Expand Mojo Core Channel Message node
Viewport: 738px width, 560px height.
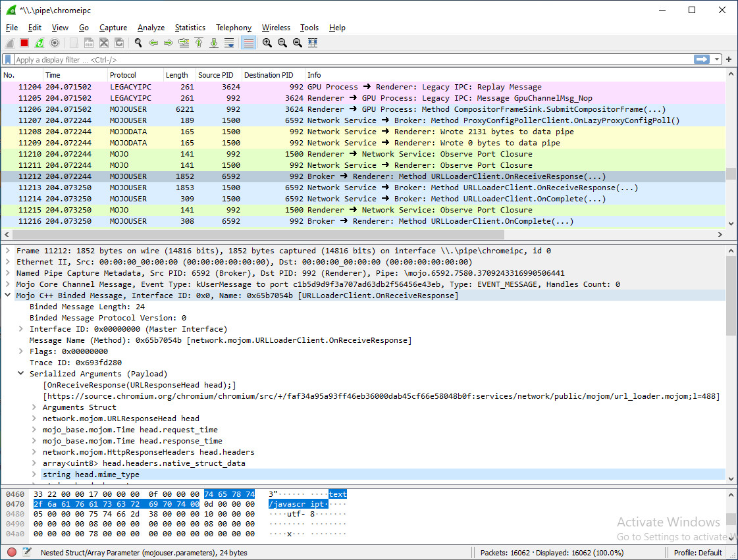(x=7, y=284)
